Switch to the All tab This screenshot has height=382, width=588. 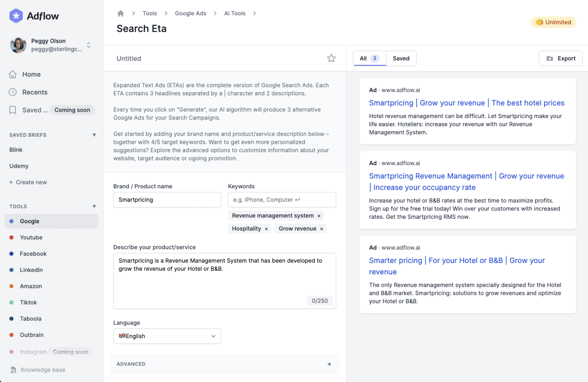pyautogui.click(x=369, y=58)
